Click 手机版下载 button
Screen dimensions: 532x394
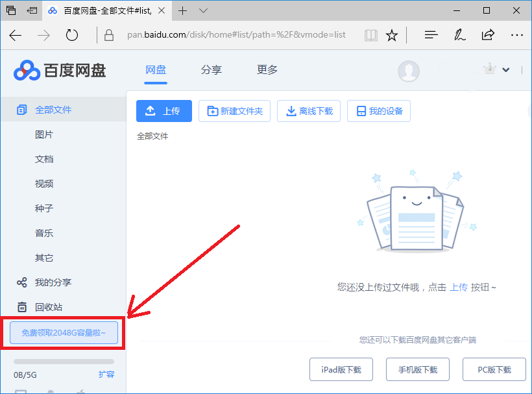point(418,369)
